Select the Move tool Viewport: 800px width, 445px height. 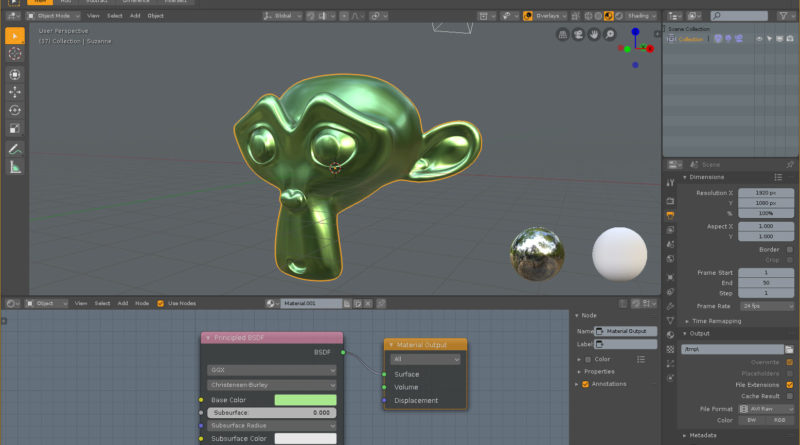(15, 92)
